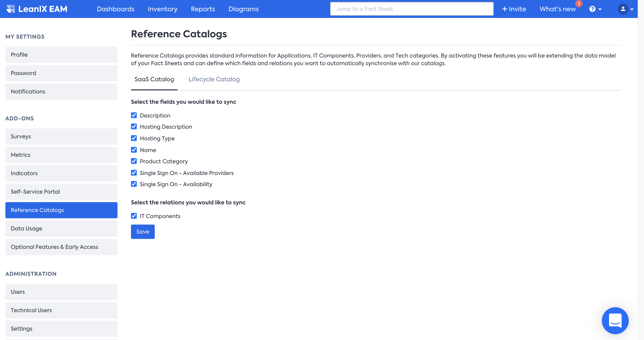Switch to the Lifecycle Catalog tab
644x340 pixels.
coord(214,79)
